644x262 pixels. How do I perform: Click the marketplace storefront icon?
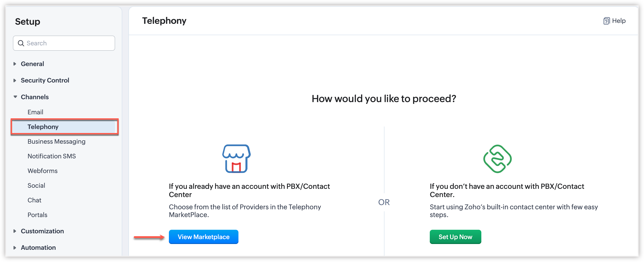click(x=236, y=159)
